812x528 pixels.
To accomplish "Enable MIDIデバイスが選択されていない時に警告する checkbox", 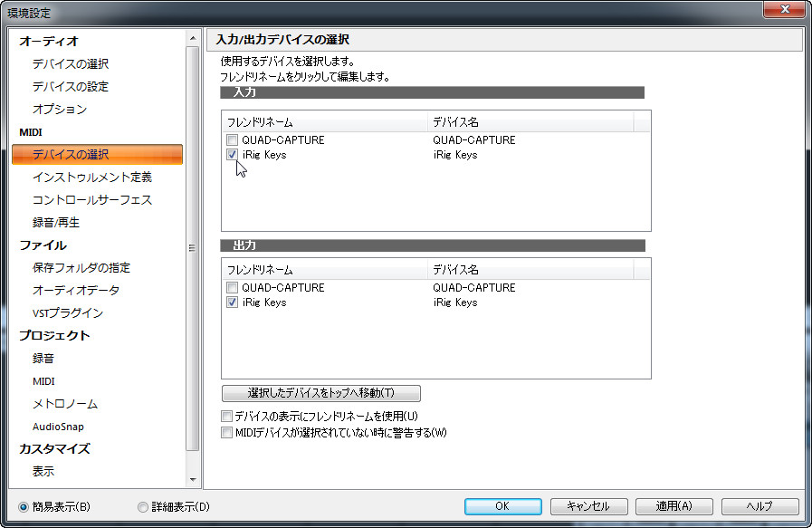I will (227, 432).
